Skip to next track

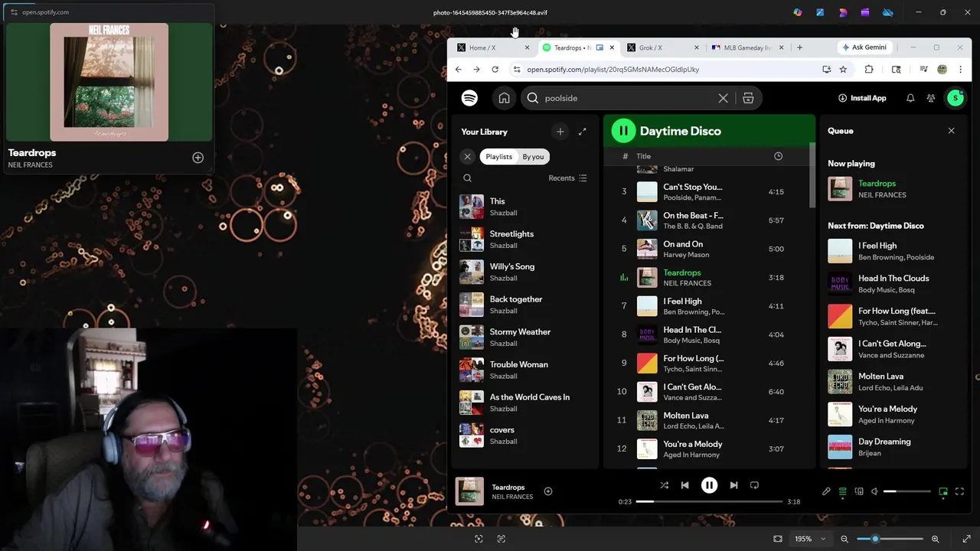click(733, 485)
